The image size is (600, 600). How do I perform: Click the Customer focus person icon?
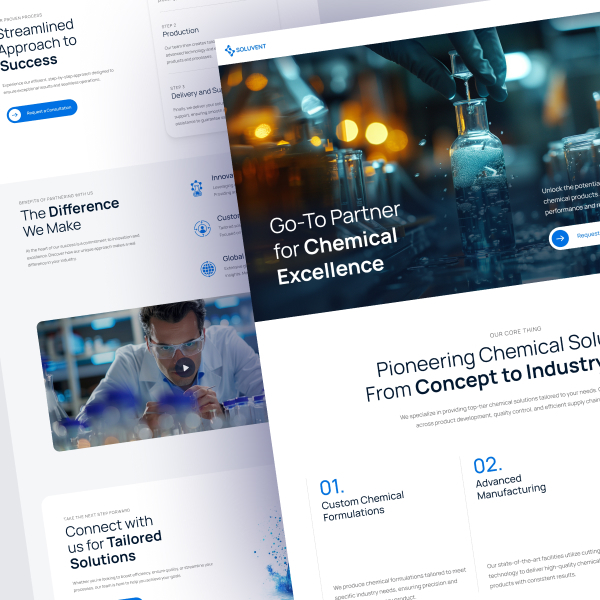(x=202, y=228)
